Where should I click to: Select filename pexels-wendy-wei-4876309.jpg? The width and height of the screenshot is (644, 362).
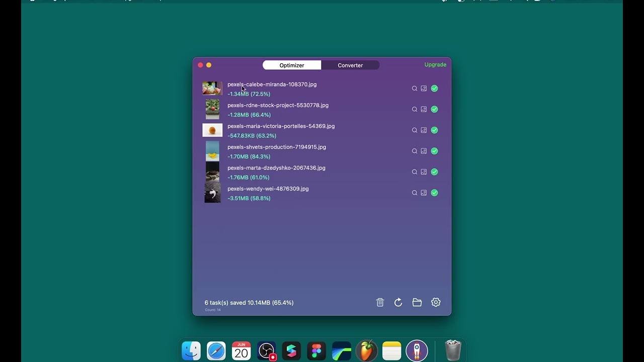tap(268, 189)
